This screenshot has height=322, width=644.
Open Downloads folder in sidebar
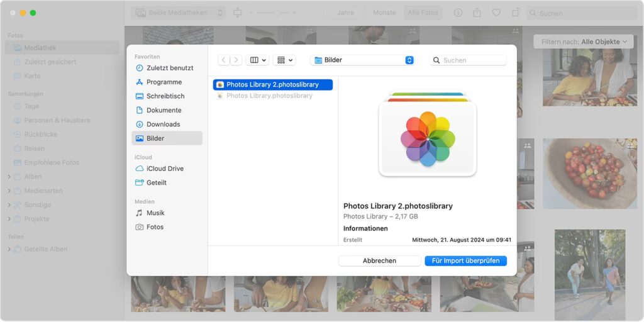click(x=163, y=125)
